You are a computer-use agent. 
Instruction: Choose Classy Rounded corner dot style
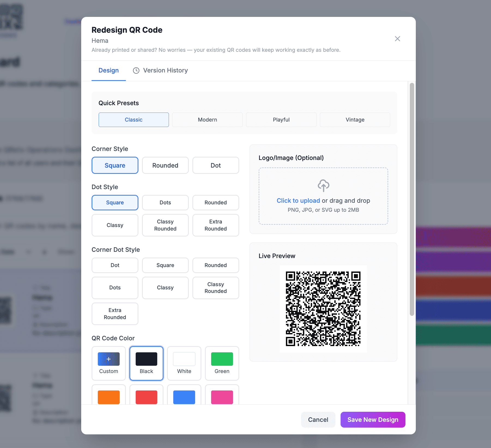(x=216, y=288)
